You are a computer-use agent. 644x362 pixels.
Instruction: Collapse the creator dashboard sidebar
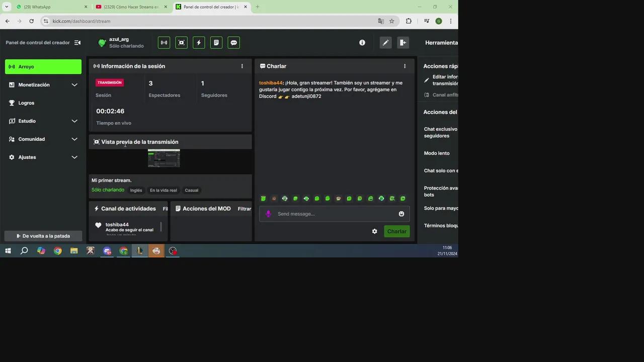pos(77,43)
